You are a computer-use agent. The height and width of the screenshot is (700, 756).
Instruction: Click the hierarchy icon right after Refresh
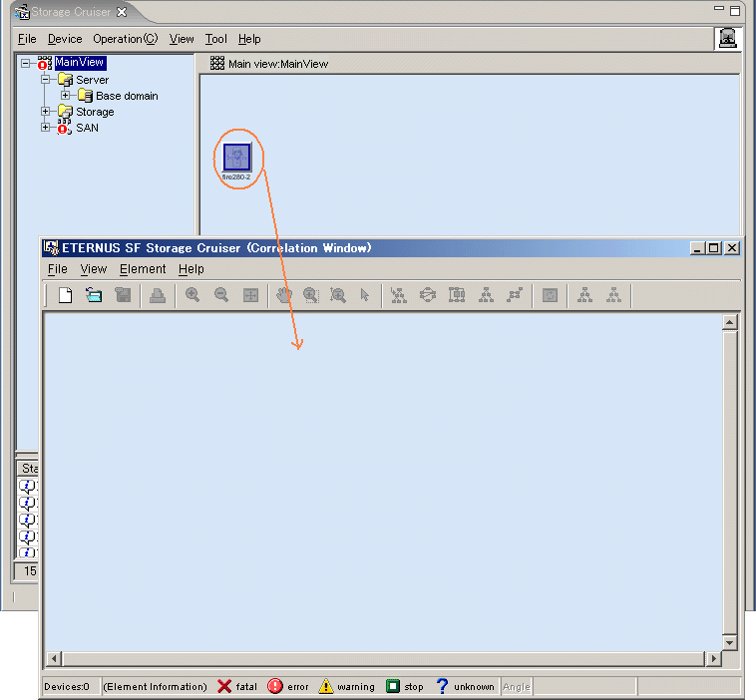point(584,295)
